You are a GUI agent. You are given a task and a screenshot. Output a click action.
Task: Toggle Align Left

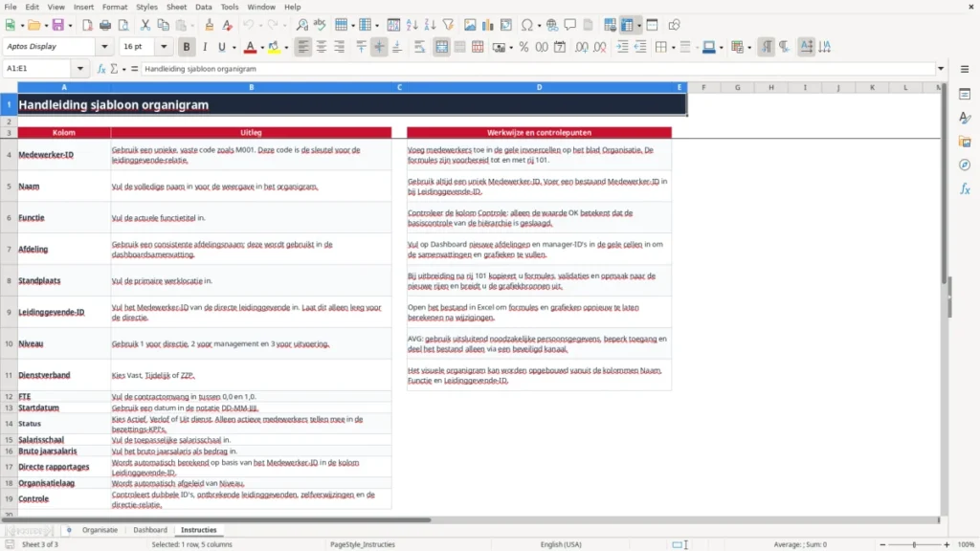[x=303, y=47]
